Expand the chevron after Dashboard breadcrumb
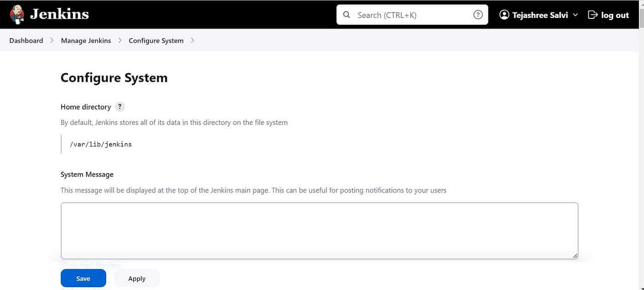644x290 pixels. tap(52, 41)
